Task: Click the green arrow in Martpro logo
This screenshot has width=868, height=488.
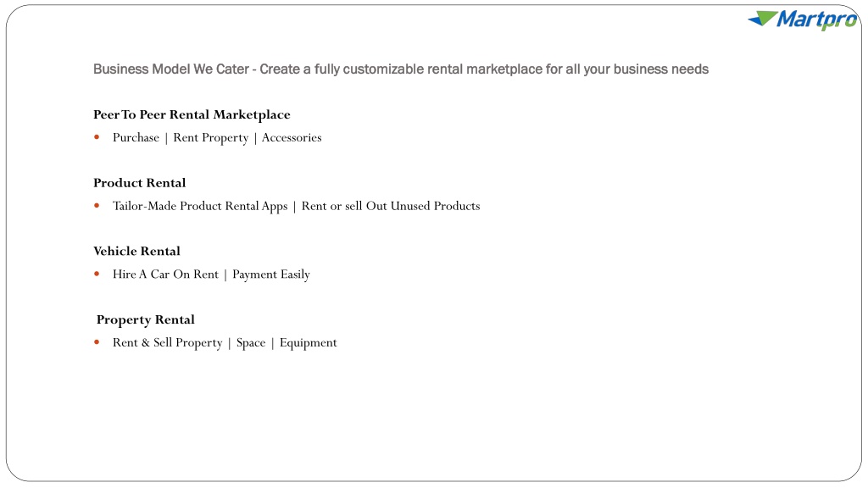Action: pyautogui.click(x=763, y=19)
